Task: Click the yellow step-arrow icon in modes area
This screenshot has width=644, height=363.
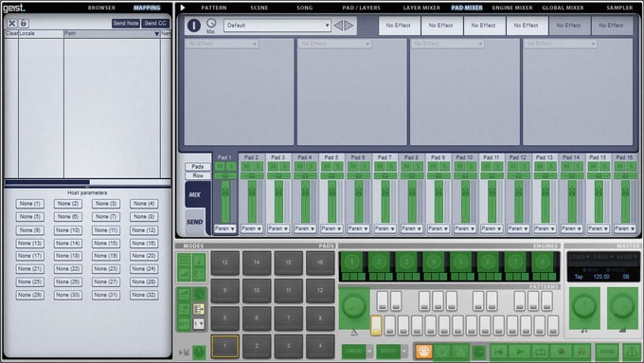Action: [x=199, y=309]
